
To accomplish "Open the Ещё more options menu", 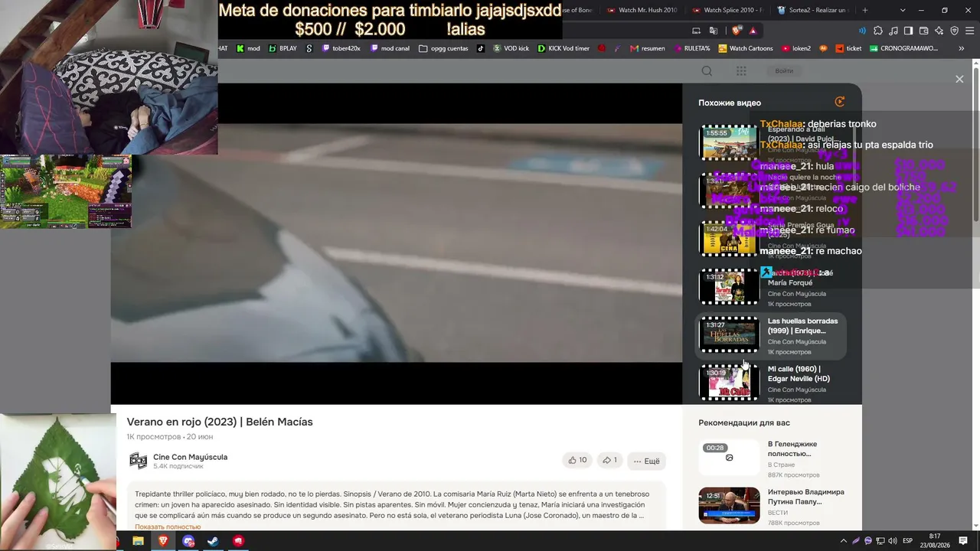I will 646,461.
